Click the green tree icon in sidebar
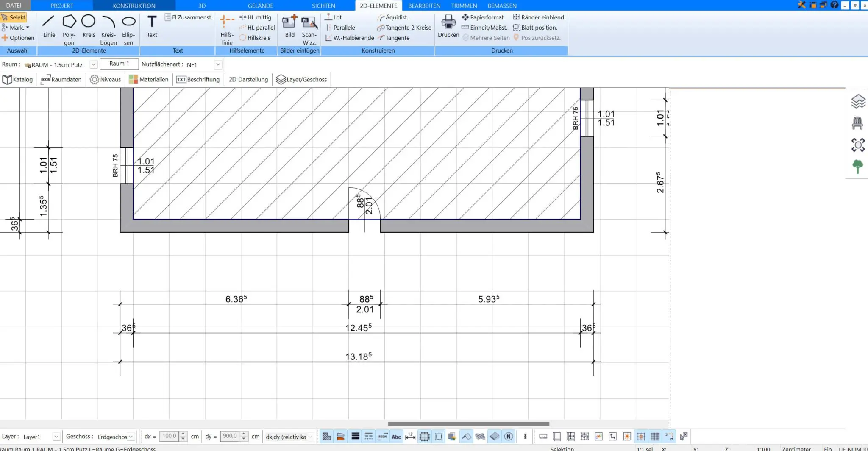Image resolution: width=868 pixels, height=451 pixels. [857, 167]
